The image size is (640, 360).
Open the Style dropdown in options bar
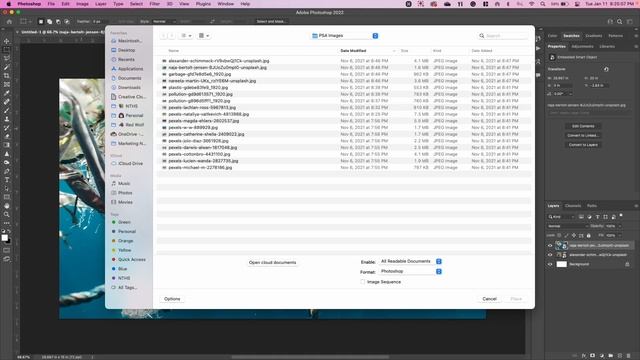[x=163, y=22]
